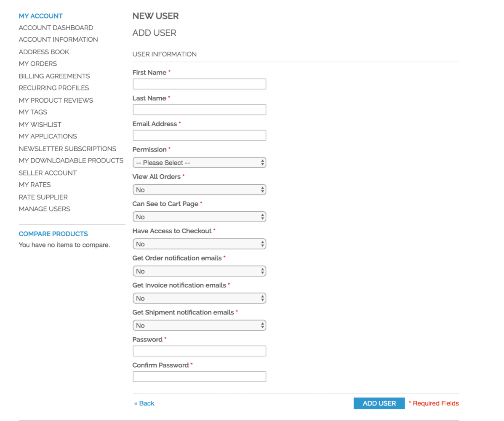Open the Permission dropdown
The image size is (504, 421).
click(199, 163)
